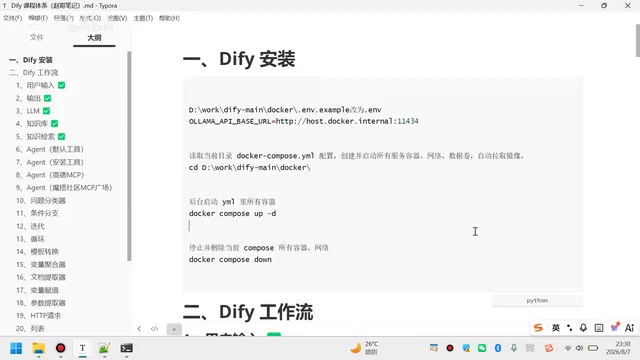Screen dimensions: 640x360
Task: Open the weather widget showing 26°C
Action: click(x=364, y=348)
